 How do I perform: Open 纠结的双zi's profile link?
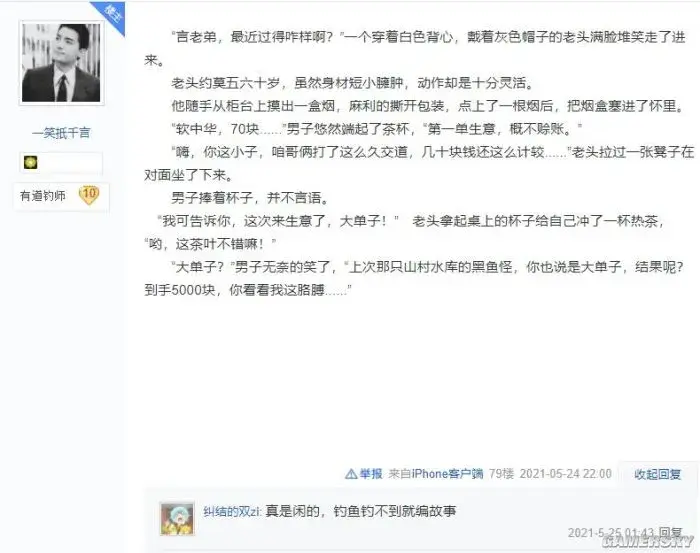click(x=232, y=511)
